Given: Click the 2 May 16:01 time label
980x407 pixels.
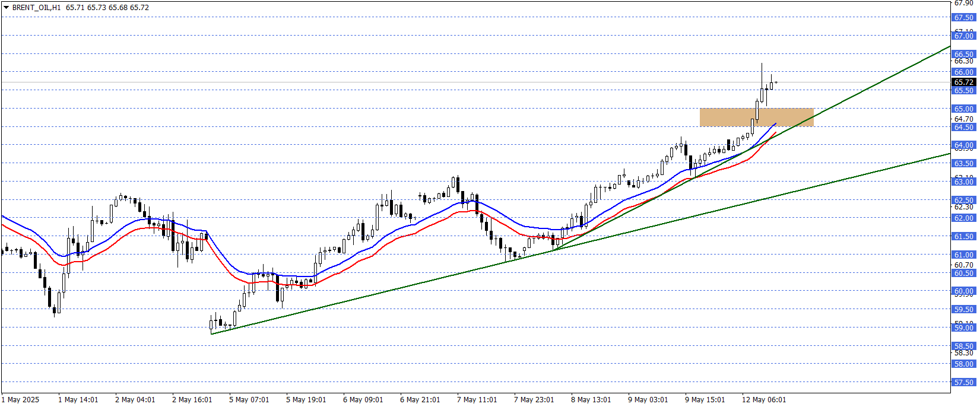Looking at the screenshot, I should (192, 400).
